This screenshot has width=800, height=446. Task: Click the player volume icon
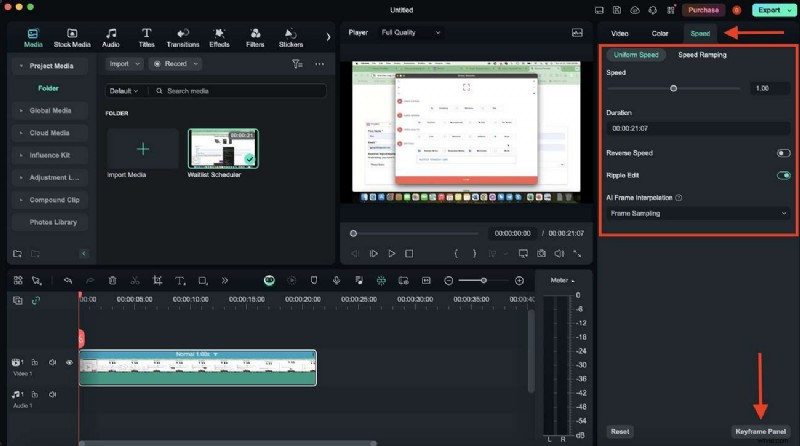(x=559, y=254)
